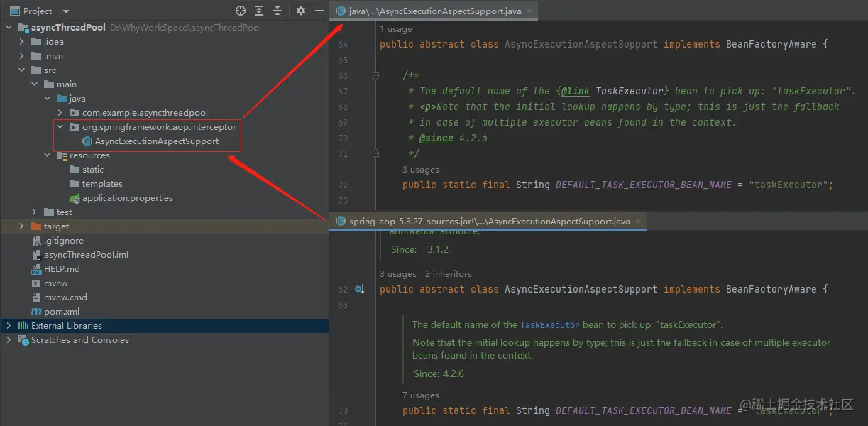
Task: Click the asyncThreadPool.iml file icon
Action: (x=36, y=255)
